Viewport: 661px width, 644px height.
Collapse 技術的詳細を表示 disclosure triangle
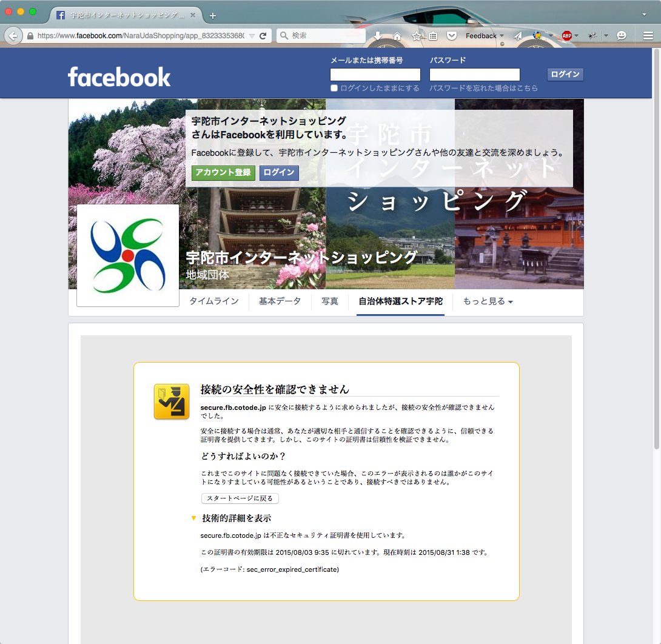(193, 518)
